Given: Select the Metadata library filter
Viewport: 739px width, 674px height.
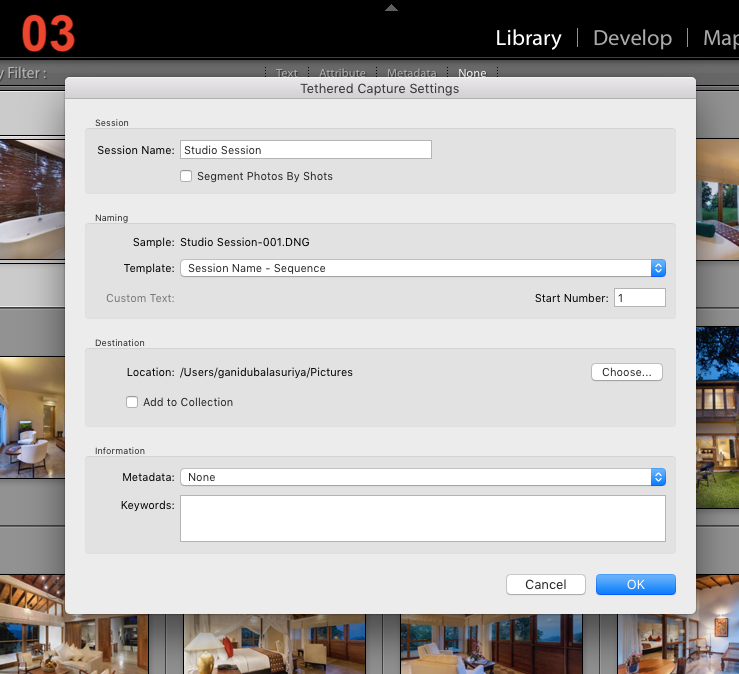Looking at the screenshot, I should click(411, 73).
